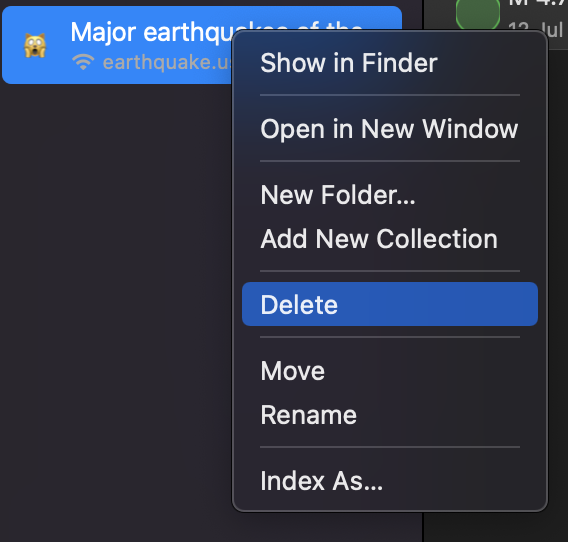Dismiss the menu by clicking empty sidebar space
Screen dimensions: 568x542
pos(116,290)
